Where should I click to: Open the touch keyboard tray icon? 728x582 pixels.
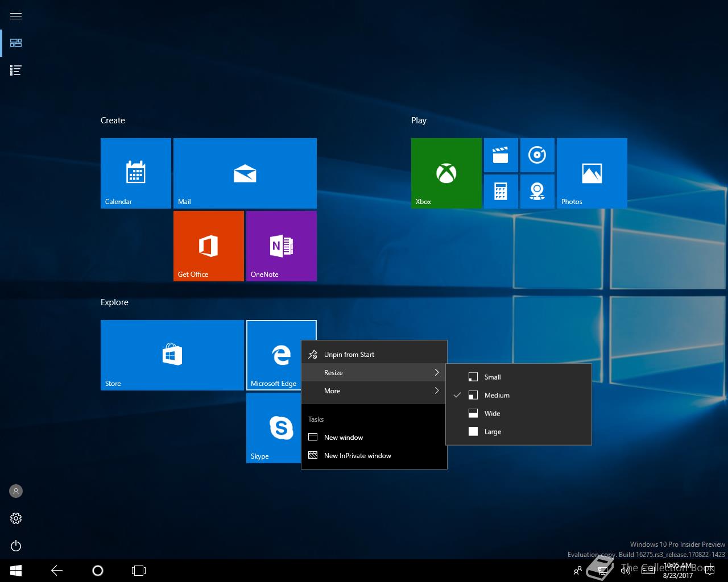(x=648, y=571)
